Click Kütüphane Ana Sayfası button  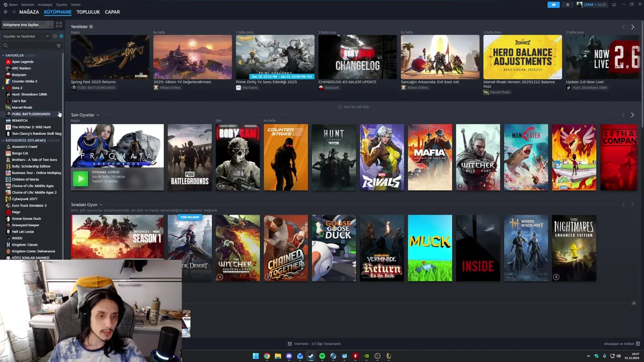coord(27,25)
